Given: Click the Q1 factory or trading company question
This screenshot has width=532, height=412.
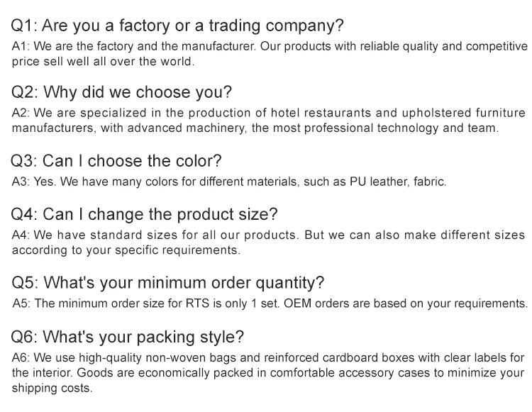Looking at the screenshot, I should click(x=177, y=26).
